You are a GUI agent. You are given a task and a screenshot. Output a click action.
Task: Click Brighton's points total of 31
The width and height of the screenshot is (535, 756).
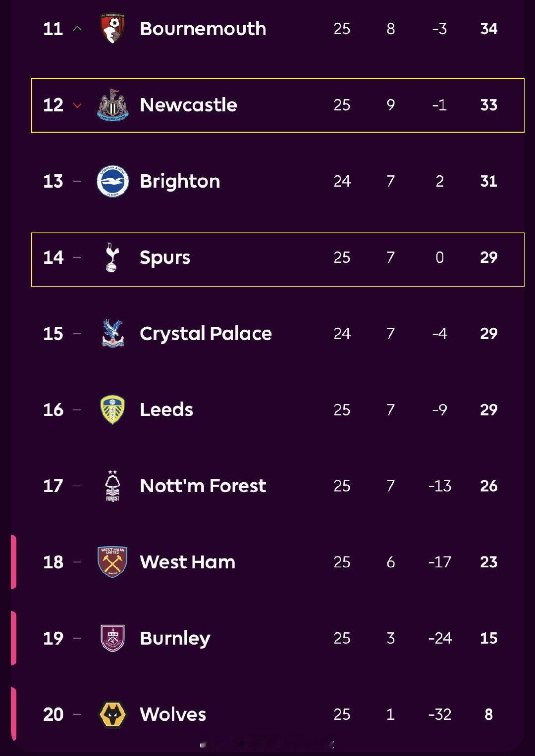pyautogui.click(x=488, y=181)
